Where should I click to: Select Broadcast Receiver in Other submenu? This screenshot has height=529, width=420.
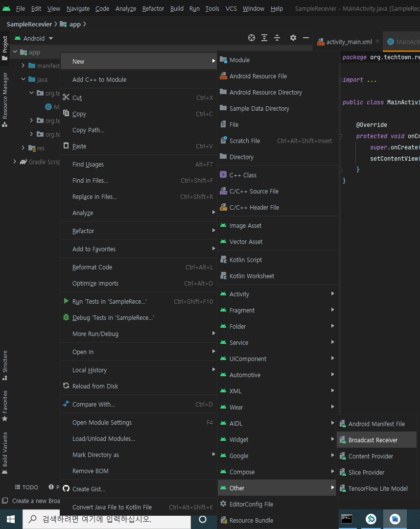point(377,440)
